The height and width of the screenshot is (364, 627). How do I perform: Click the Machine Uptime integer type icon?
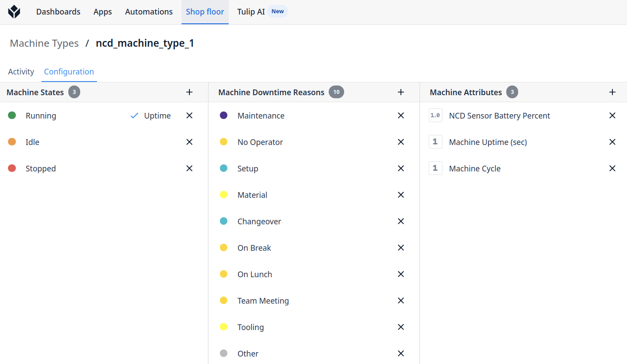(435, 142)
